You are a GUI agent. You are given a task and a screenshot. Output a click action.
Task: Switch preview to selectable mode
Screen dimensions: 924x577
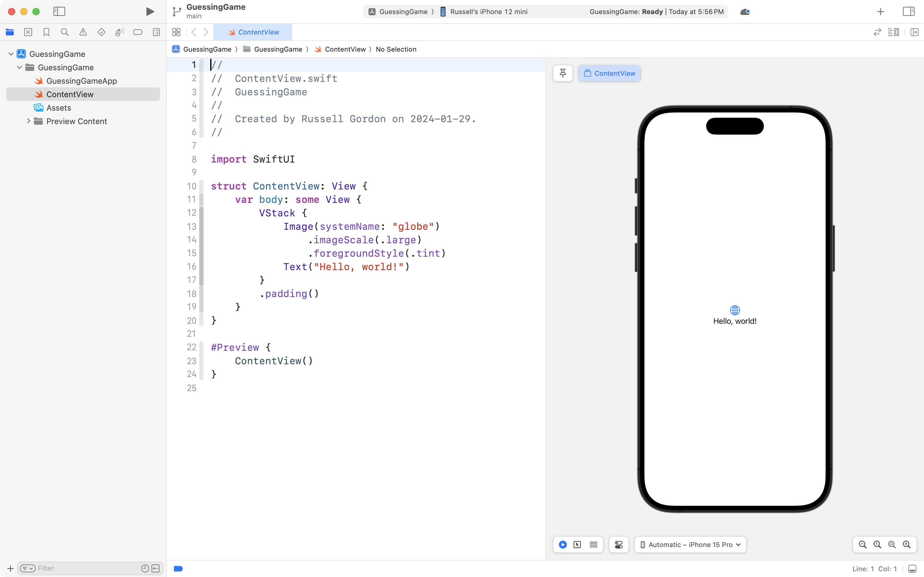click(577, 545)
